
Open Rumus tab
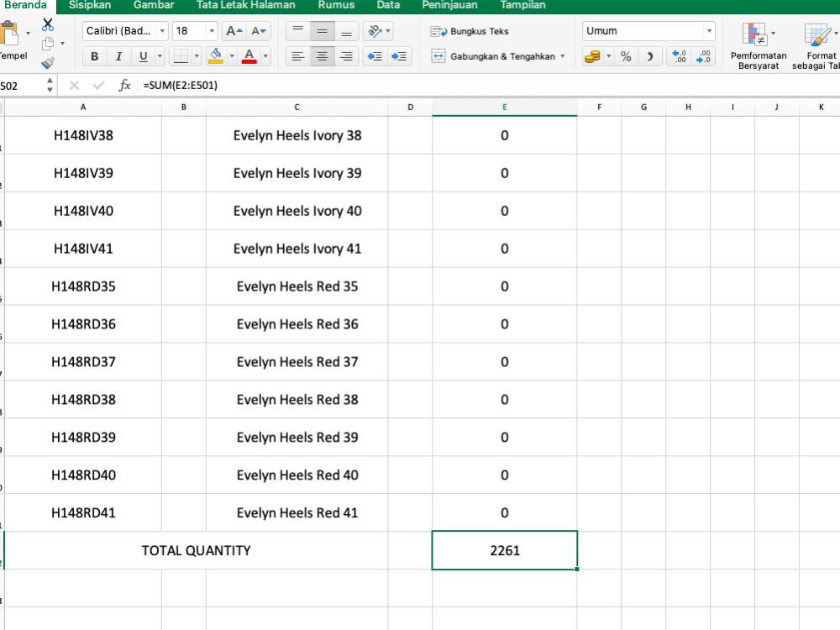coord(337,5)
